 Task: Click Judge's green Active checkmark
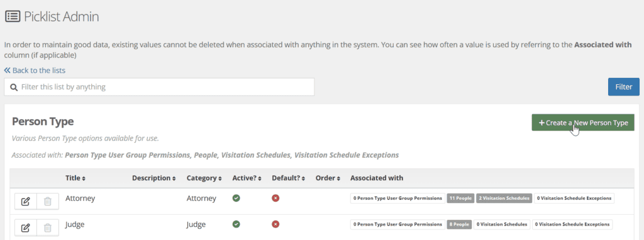click(x=236, y=224)
